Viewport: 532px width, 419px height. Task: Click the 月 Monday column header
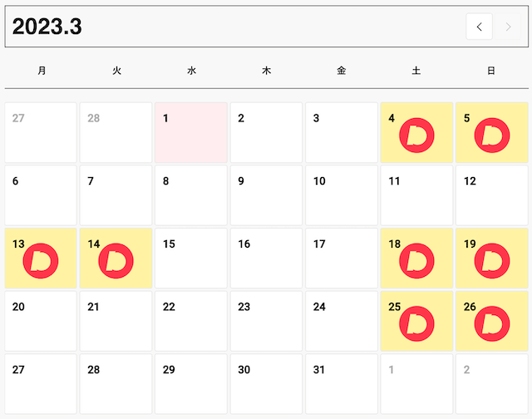coord(42,71)
